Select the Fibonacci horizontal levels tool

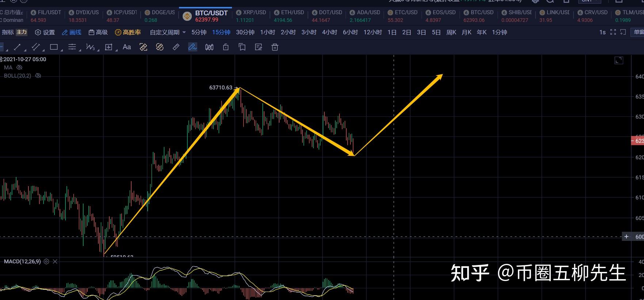(72, 47)
